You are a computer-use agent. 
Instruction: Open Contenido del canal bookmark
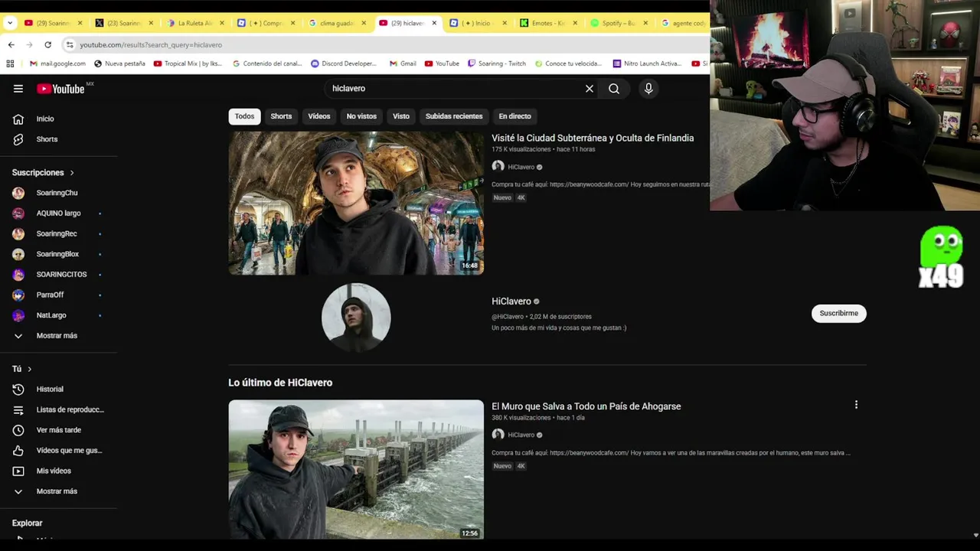point(266,64)
